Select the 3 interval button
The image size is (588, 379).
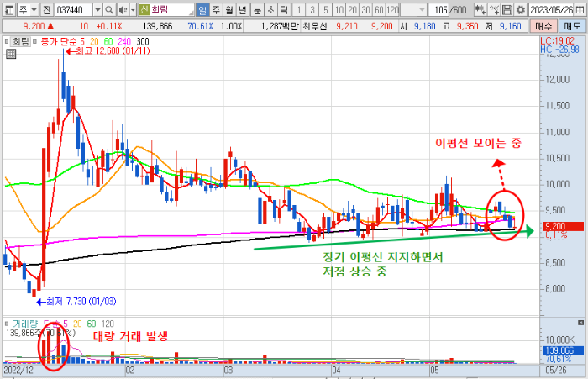coord(312,9)
